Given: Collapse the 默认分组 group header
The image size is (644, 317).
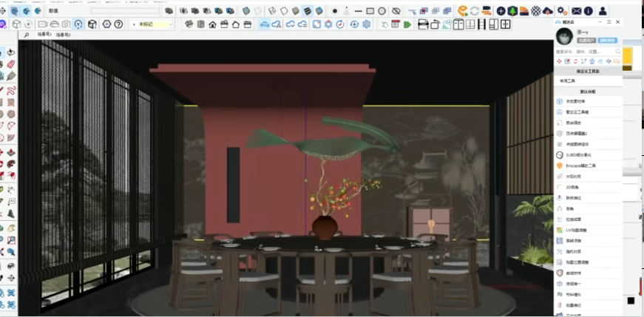Looking at the screenshot, I should click(589, 92).
